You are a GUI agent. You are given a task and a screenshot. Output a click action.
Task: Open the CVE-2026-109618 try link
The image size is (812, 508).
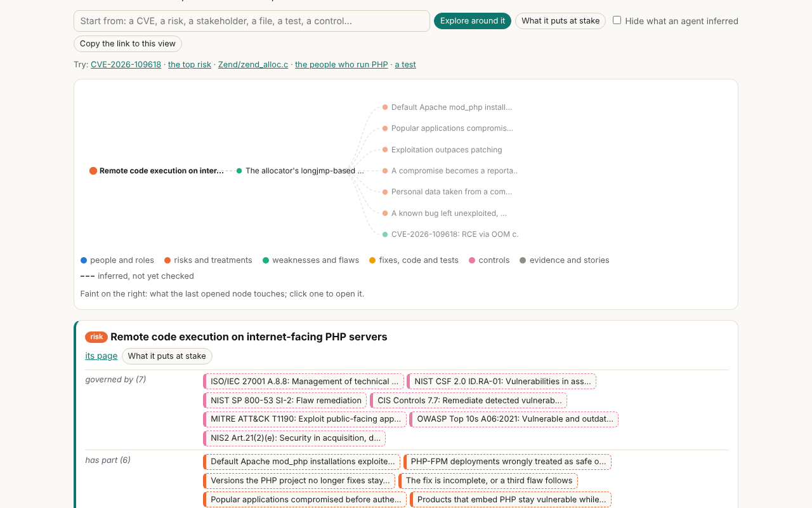point(126,65)
